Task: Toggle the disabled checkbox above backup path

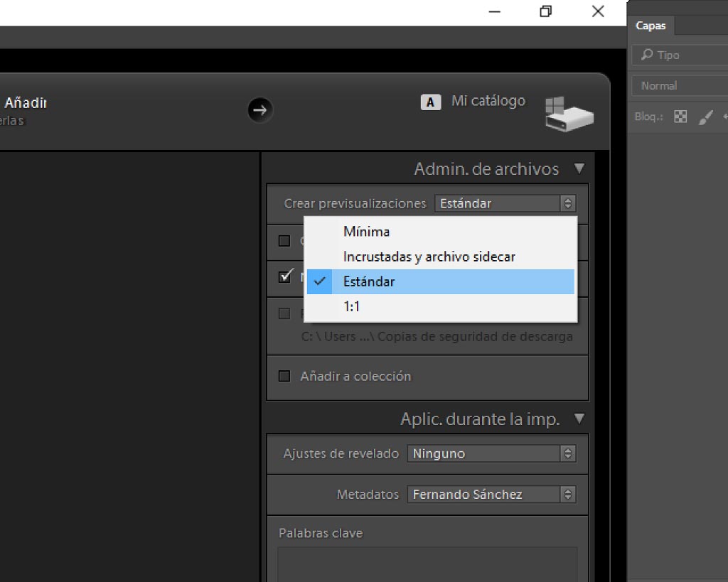Action: click(284, 314)
